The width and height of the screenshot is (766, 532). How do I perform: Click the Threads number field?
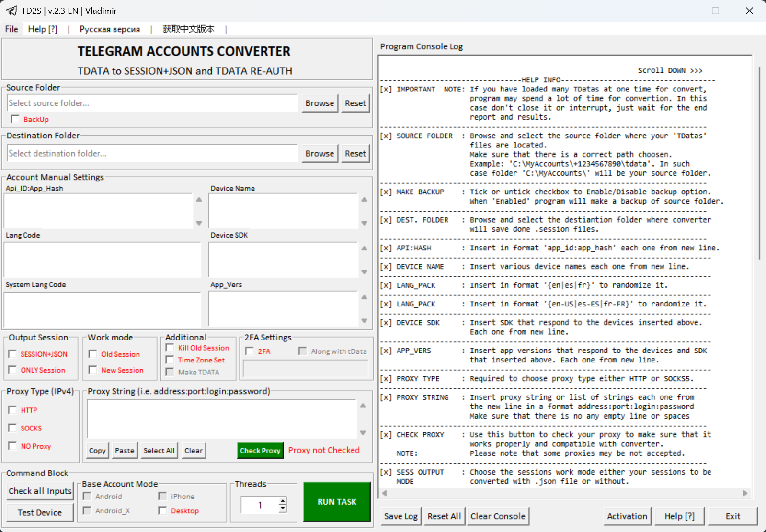point(260,505)
